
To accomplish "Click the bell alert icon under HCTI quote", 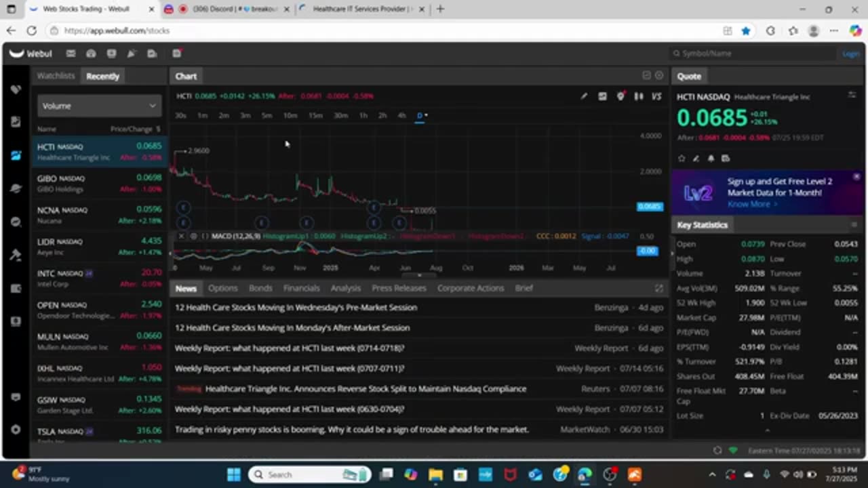I will [x=711, y=159].
